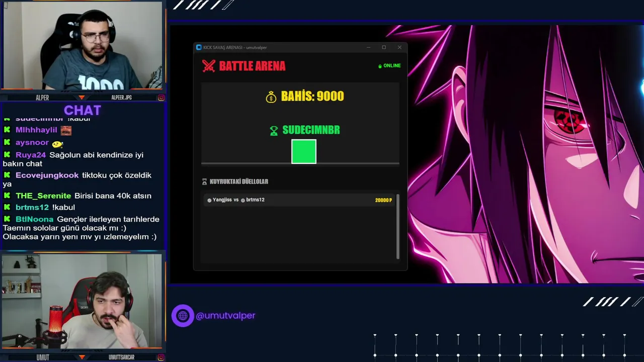The width and height of the screenshot is (644, 362).
Task: Click the UMUTTSANCAR Instagram handle
Action: (121, 357)
